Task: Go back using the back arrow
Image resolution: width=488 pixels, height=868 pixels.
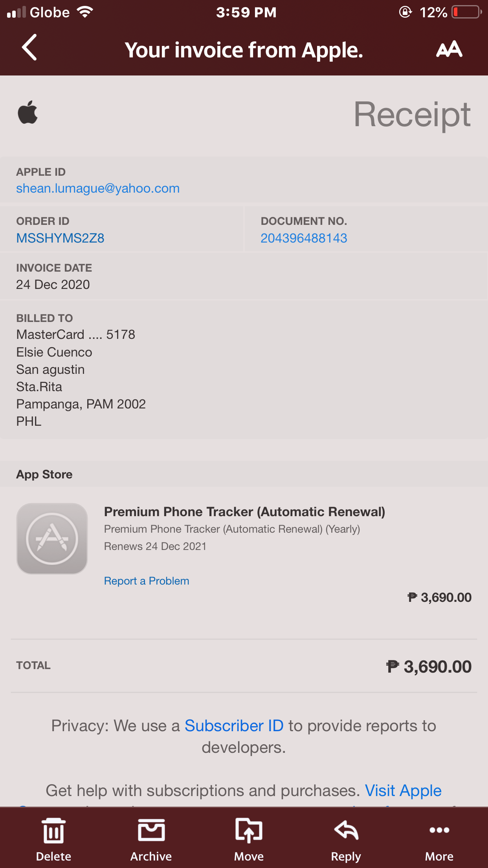Action: pos(29,48)
